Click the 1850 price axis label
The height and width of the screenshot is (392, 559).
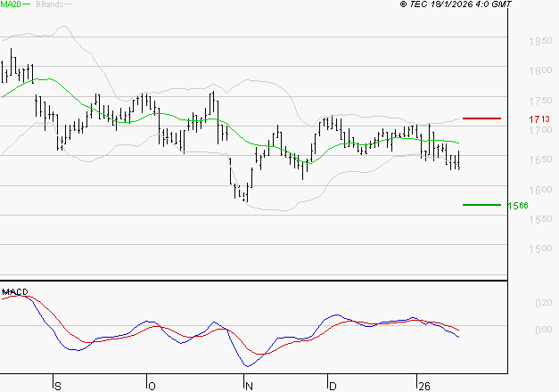(538, 42)
